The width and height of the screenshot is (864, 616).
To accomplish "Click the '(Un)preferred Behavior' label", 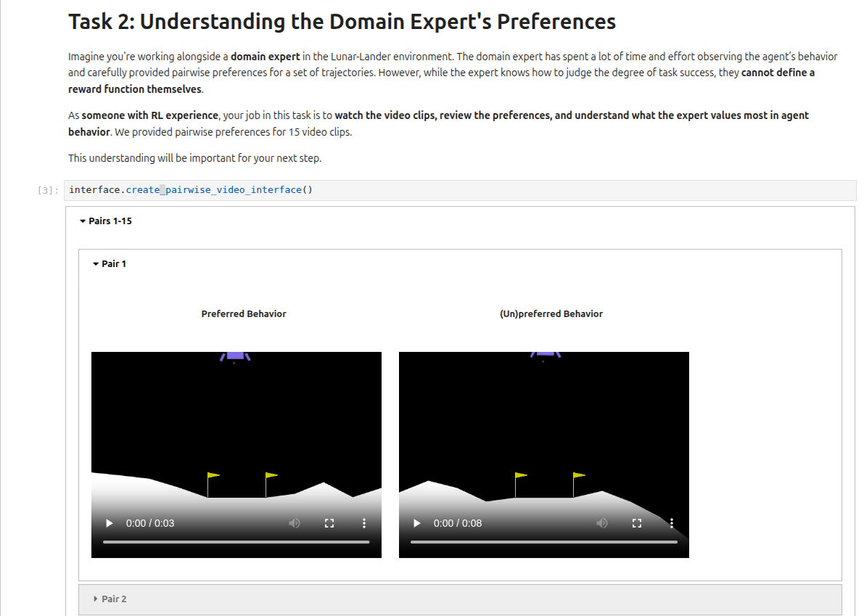I will point(551,314).
